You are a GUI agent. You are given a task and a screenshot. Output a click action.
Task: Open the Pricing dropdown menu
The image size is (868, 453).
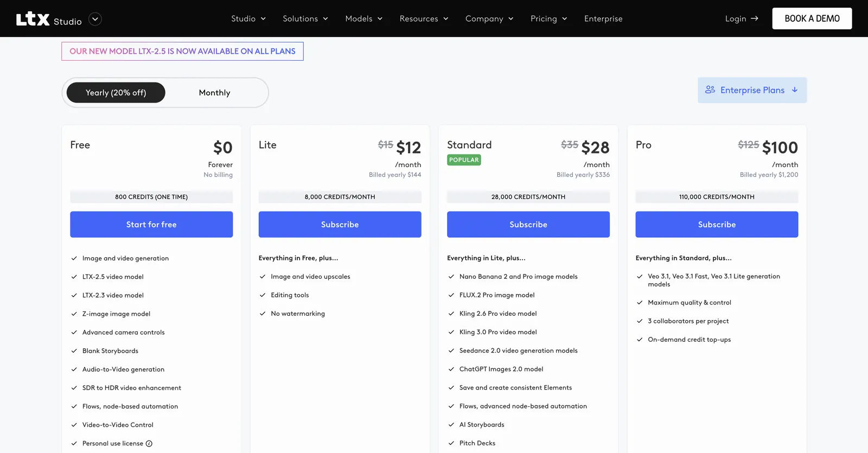click(x=549, y=18)
